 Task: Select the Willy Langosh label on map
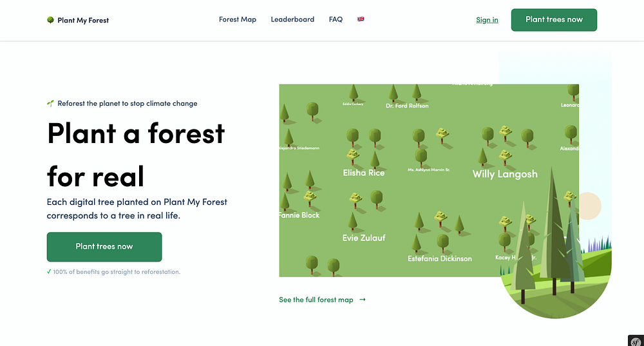click(x=505, y=174)
